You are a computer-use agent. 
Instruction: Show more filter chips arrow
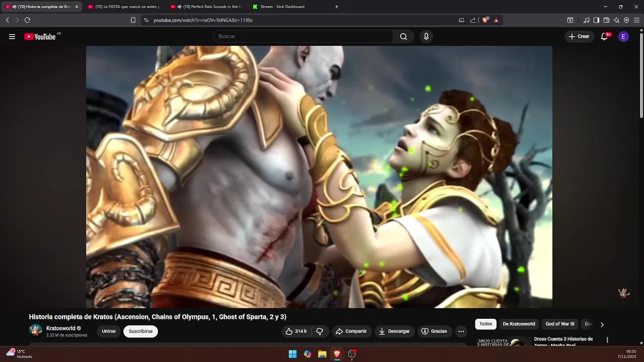click(x=602, y=324)
